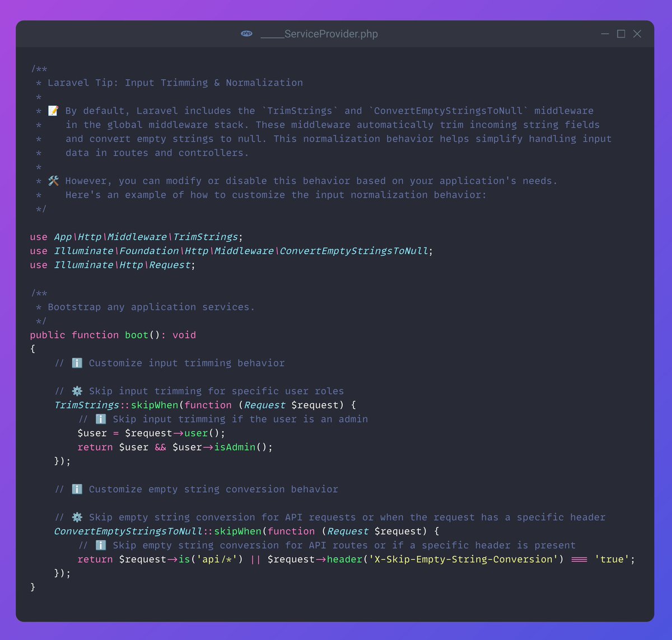Click info icon before 'Customize input trimming behavior'
This screenshot has width=672, height=640.
click(77, 363)
